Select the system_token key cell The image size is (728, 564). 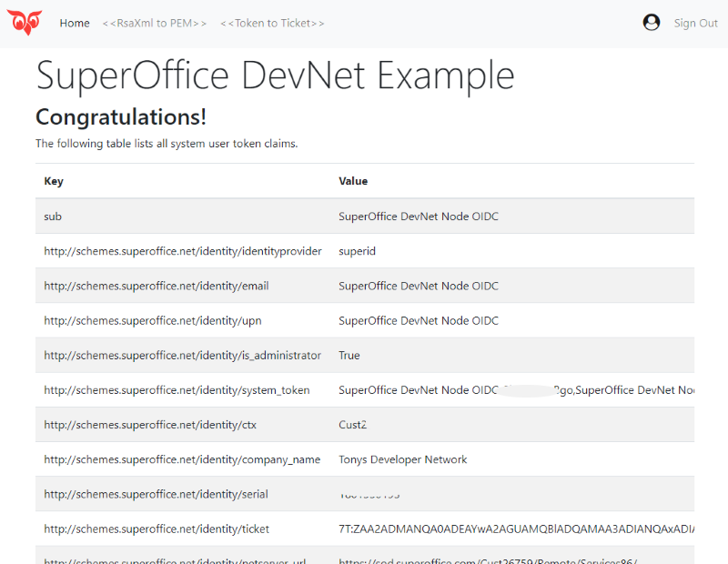click(x=177, y=390)
